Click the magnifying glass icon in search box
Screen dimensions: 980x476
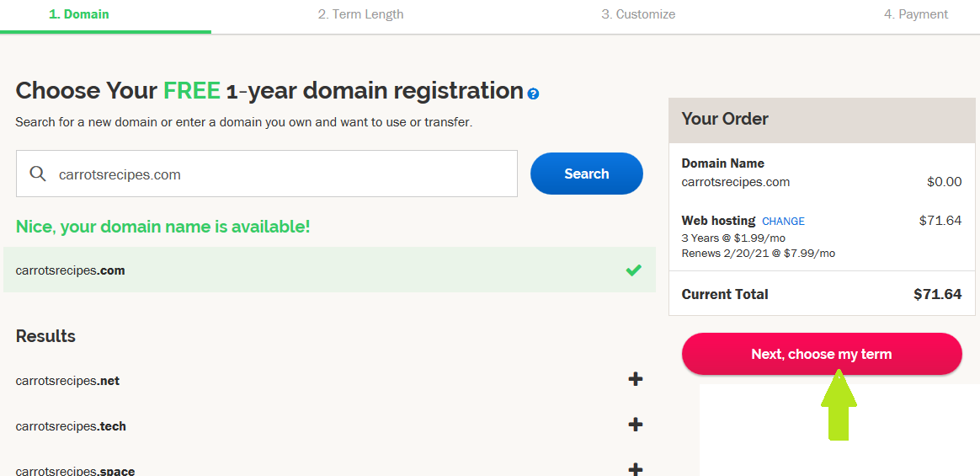pos(38,174)
